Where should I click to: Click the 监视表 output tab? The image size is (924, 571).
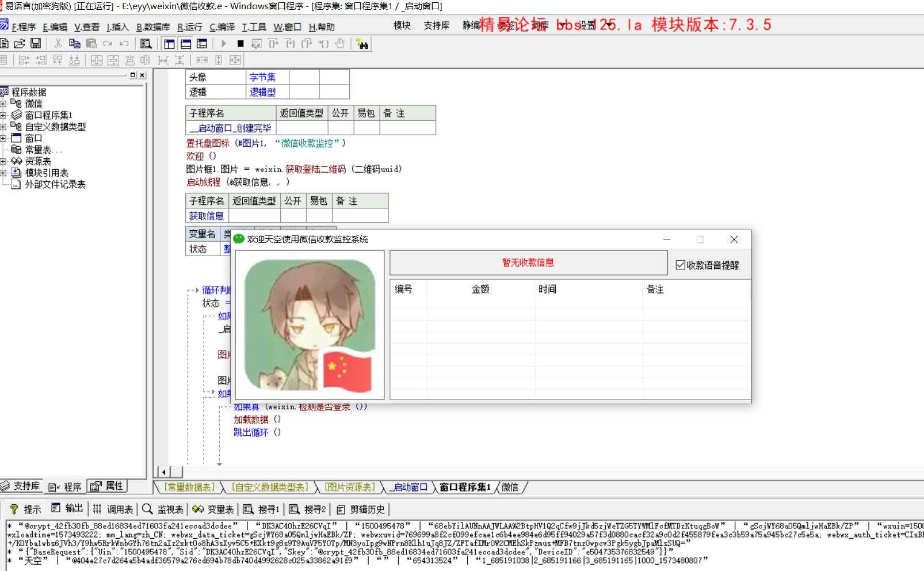point(163,509)
